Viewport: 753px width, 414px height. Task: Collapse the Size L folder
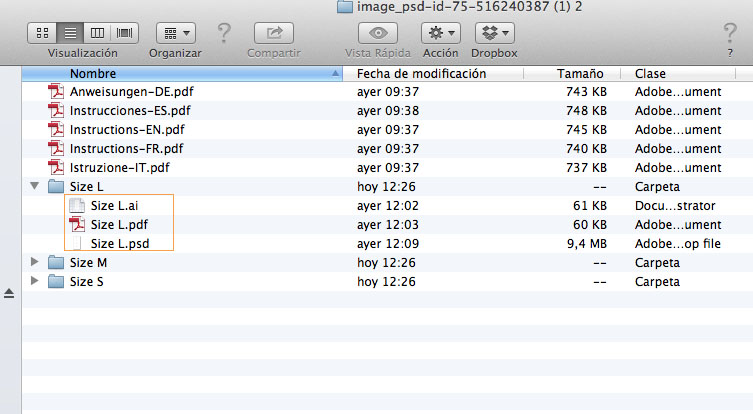[35, 186]
